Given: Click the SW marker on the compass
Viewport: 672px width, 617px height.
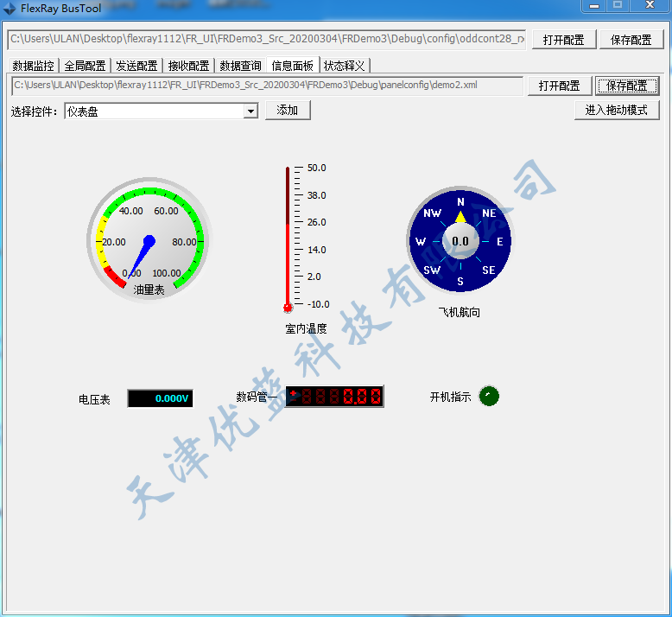Looking at the screenshot, I should pos(432,270).
